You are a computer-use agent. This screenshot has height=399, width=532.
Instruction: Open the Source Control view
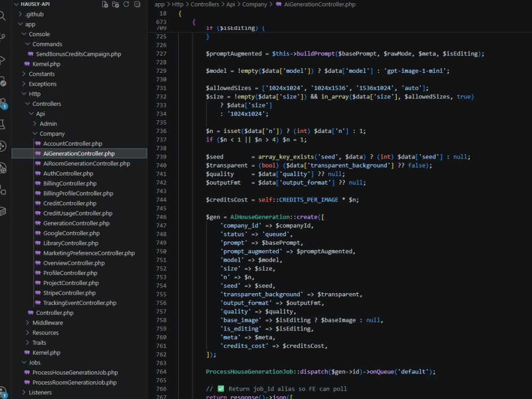point(3,36)
